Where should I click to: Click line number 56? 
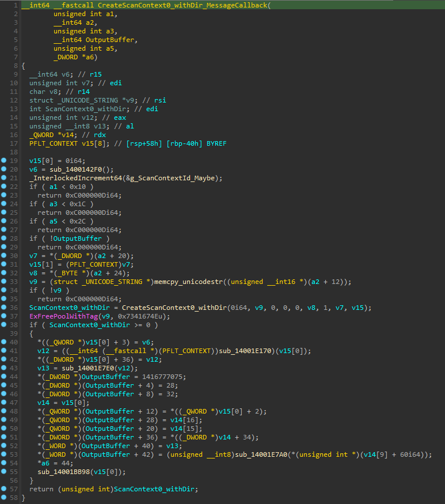13,480
